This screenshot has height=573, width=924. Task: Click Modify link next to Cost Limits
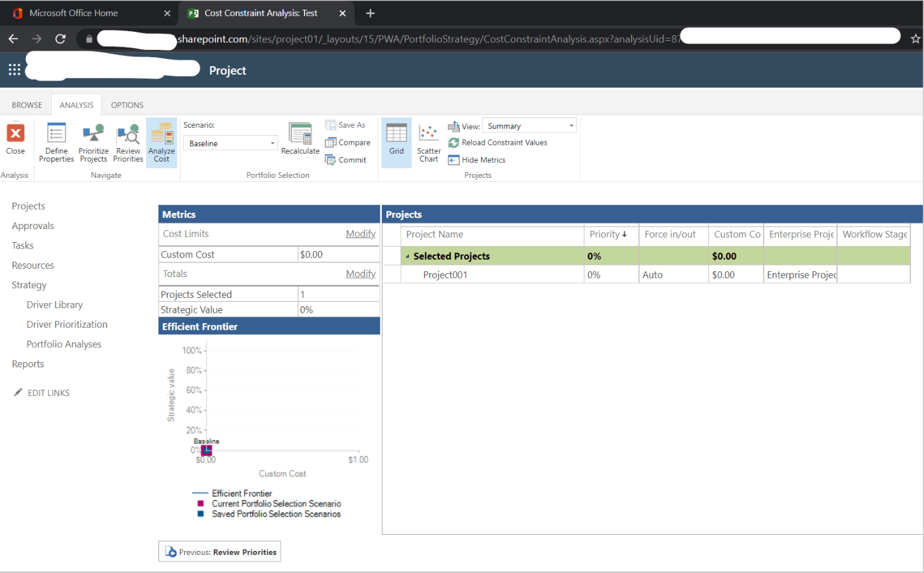tap(360, 234)
